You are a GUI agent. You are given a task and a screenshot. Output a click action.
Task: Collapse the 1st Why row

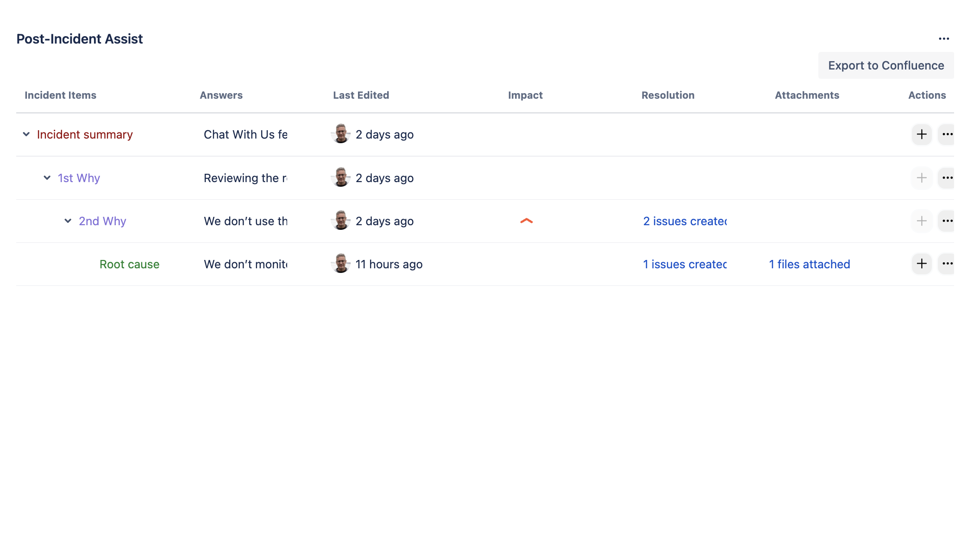tap(47, 178)
